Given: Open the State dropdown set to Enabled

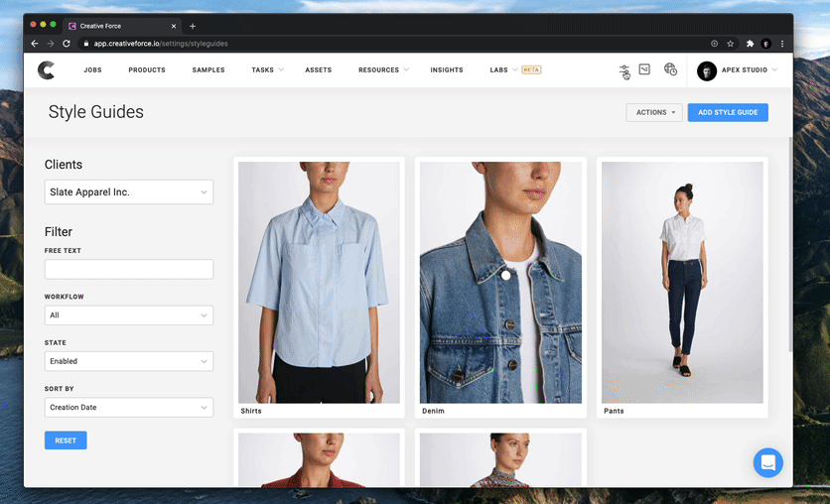Looking at the screenshot, I should pyautogui.click(x=129, y=361).
